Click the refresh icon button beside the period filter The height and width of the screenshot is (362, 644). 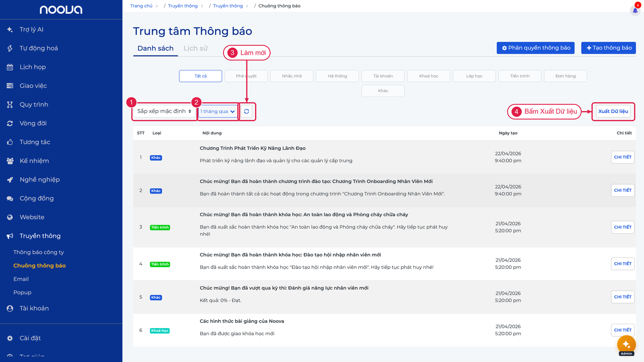pyautogui.click(x=246, y=111)
